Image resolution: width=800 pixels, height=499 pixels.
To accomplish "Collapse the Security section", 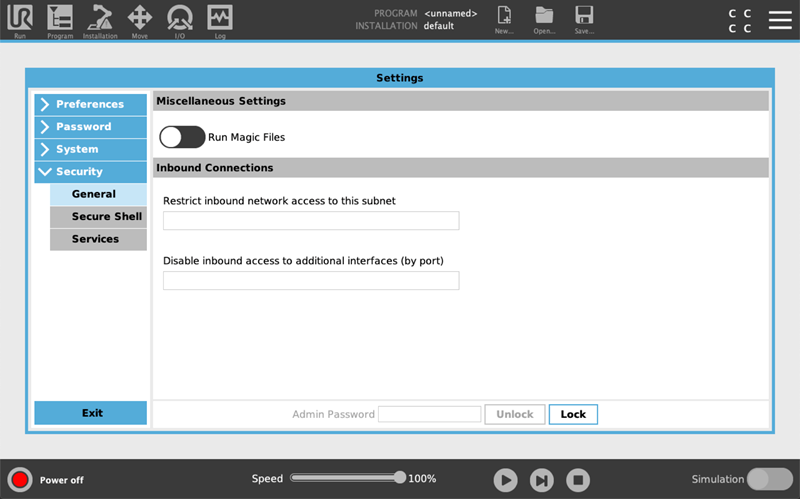I will click(x=90, y=171).
